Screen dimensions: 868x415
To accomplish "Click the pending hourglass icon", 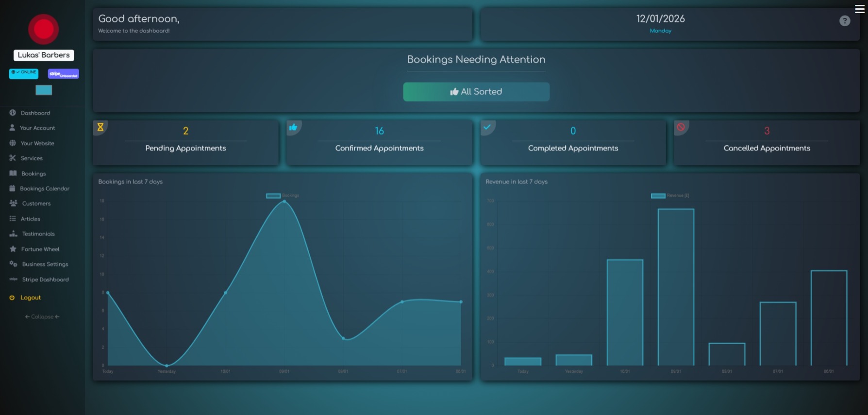I will (x=100, y=127).
